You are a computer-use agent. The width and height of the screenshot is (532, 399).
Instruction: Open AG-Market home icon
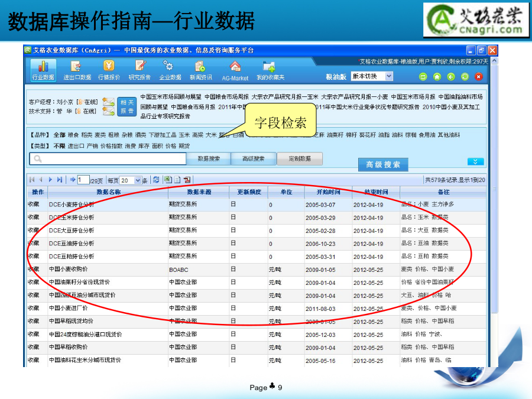pos(235,66)
